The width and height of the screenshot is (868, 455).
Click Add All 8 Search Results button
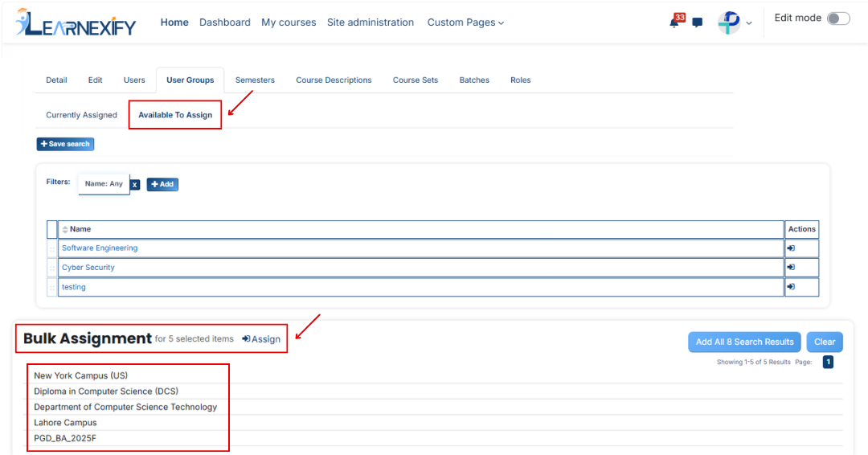(744, 342)
